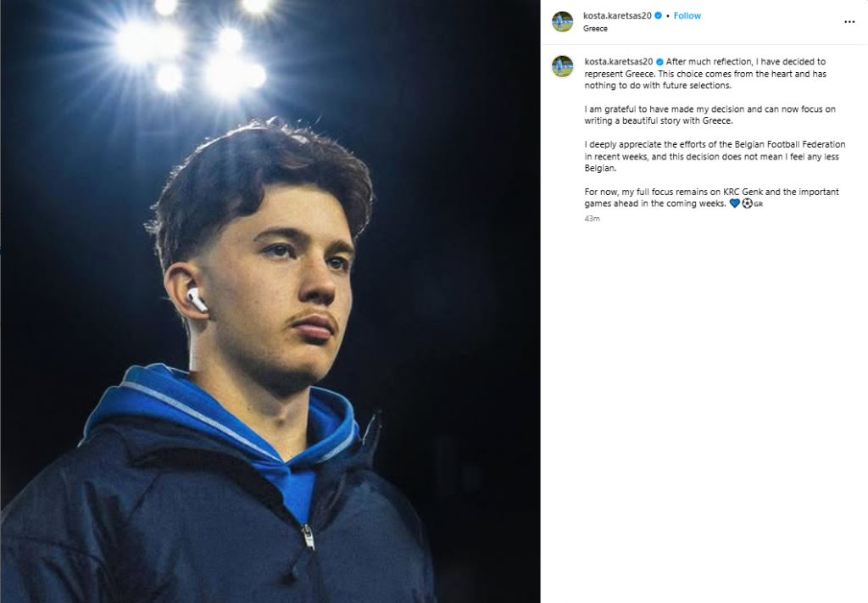Open the three-dot more options menu
The image size is (868, 603).
[x=849, y=22]
